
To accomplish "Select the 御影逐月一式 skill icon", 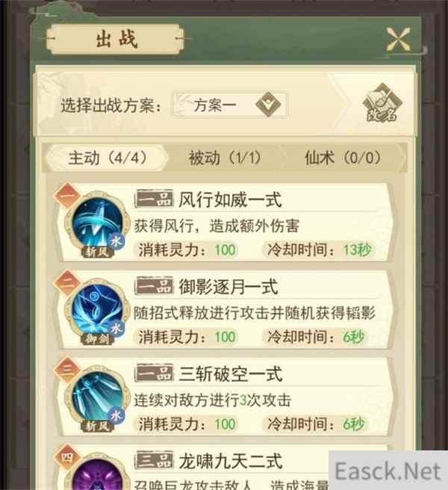I will coord(98,310).
